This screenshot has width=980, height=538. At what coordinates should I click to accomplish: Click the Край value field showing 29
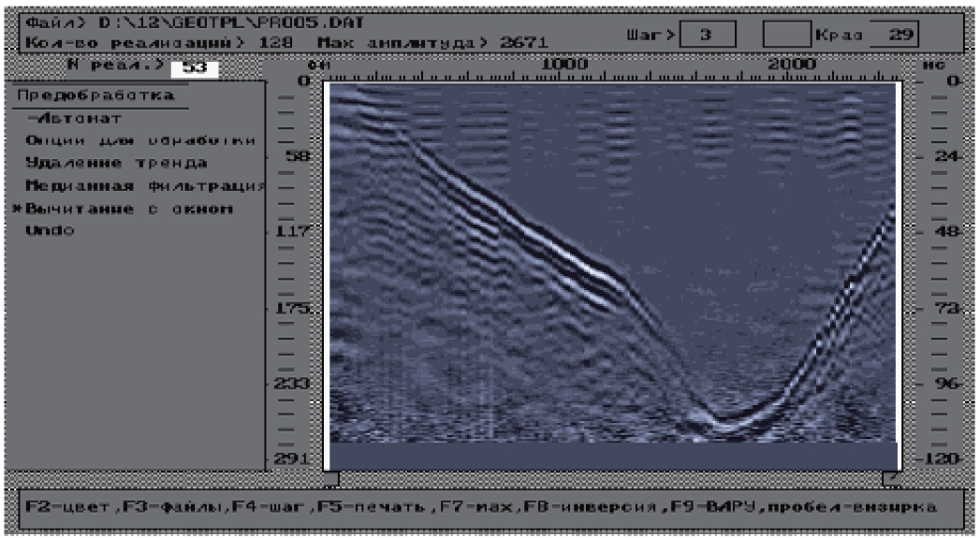893,35
